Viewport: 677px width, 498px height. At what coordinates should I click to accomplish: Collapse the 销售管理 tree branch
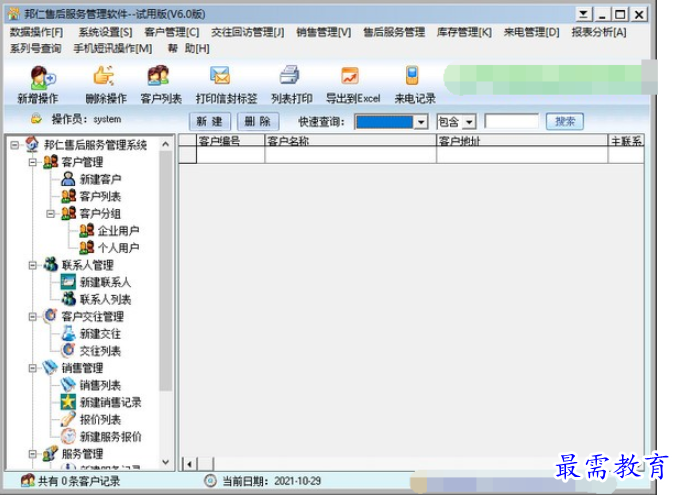pyautogui.click(x=32, y=368)
